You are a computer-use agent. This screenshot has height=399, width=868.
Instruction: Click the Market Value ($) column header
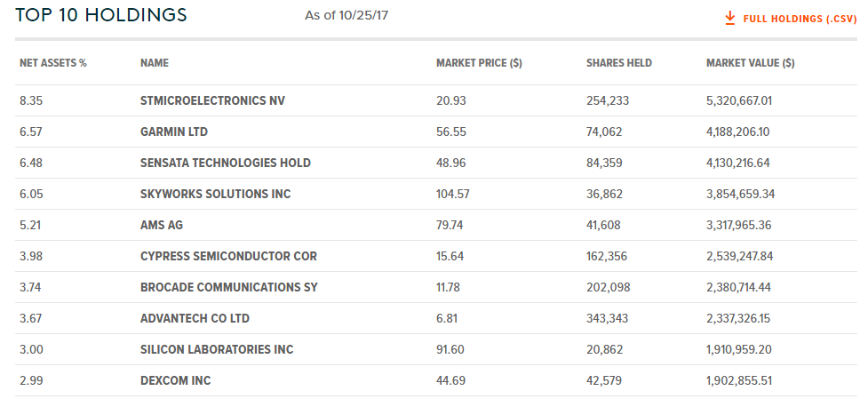pos(750,63)
